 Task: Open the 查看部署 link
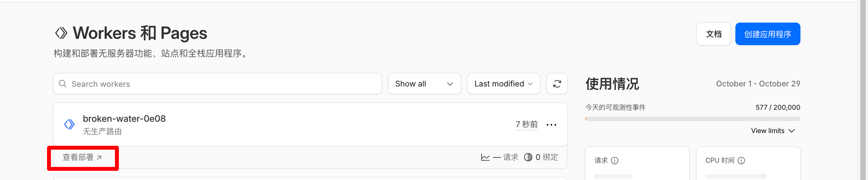(x=82, y=157)
